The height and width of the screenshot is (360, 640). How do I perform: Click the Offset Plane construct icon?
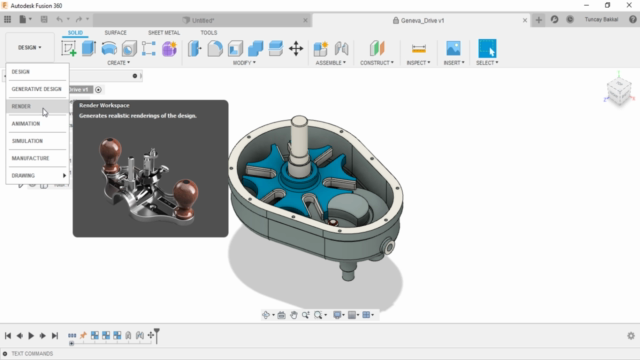click(377, 48)
